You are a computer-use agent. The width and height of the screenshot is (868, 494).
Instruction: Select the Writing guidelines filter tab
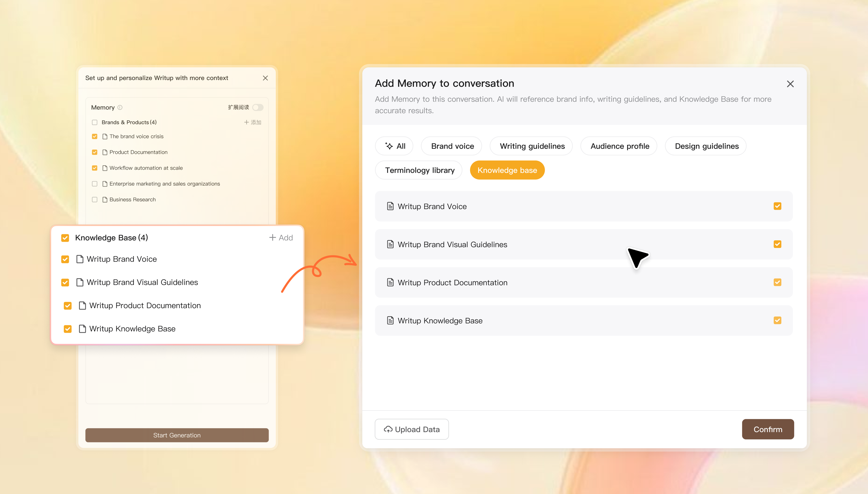[531, 146]
